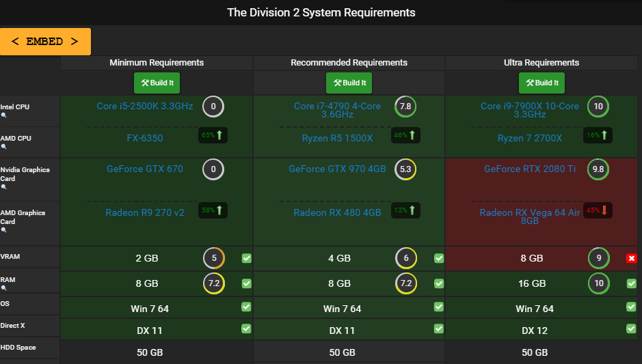
Task: Open the Radeon R9 270 v2 link
Action: (x=145, y=212)
